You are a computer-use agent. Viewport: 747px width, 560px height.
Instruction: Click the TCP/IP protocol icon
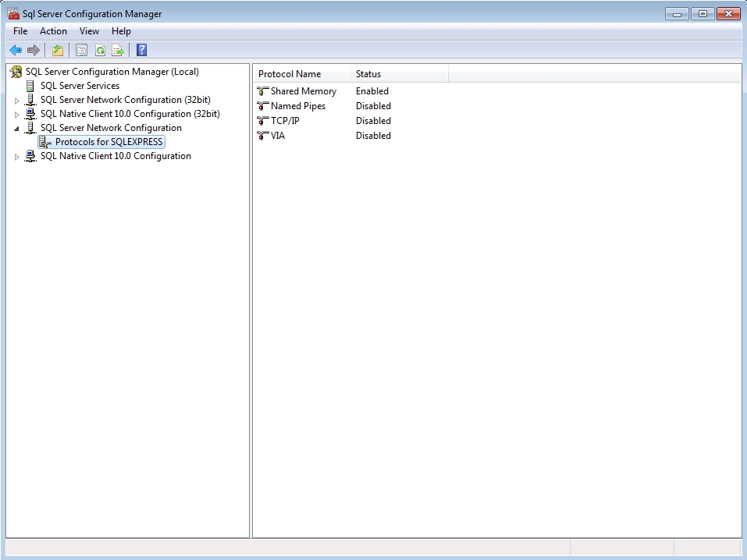coord(263,121)
